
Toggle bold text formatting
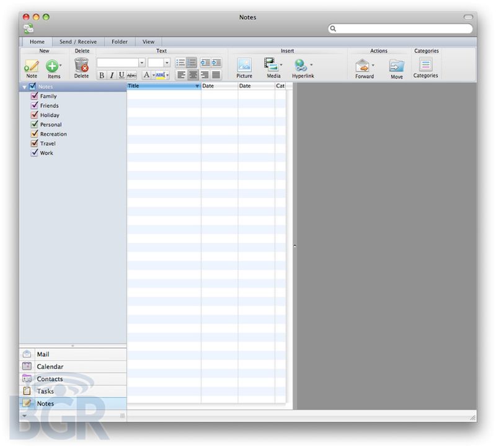coord(102,75)
